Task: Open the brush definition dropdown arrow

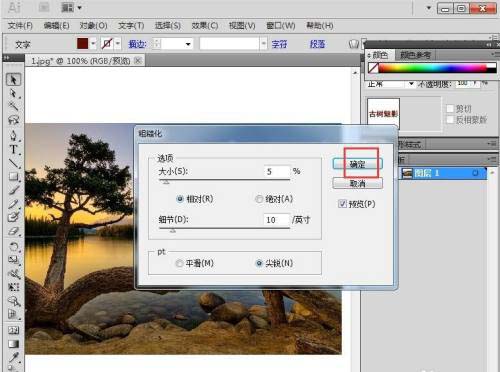Action: pyautogui.click(x=264, y=44)
